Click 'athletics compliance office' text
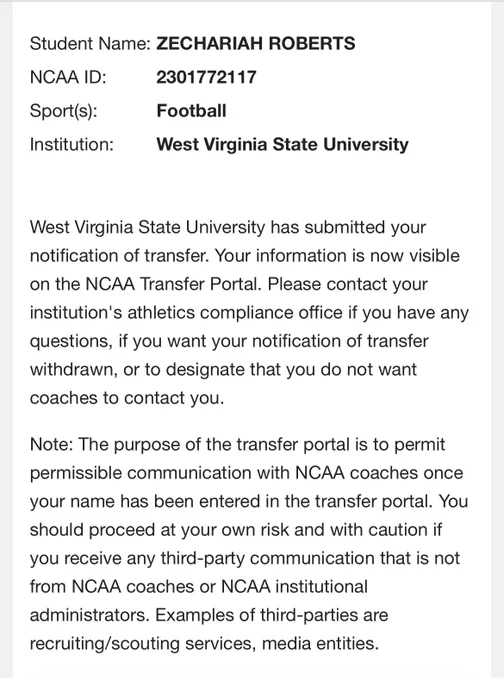This screenshot has width=504, height=680. (x=235, y=313)
